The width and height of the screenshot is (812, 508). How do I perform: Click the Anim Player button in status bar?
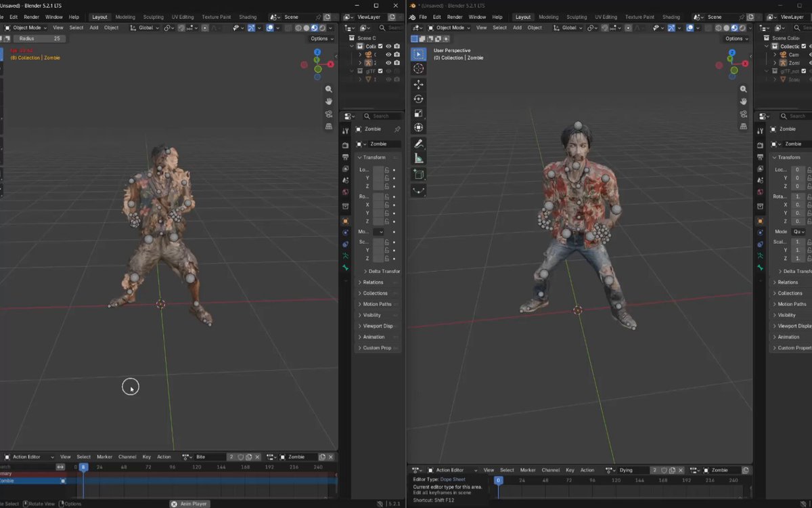click(189, 504)
